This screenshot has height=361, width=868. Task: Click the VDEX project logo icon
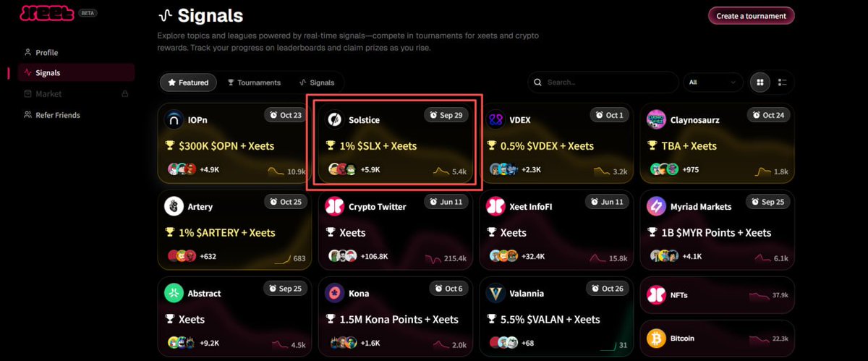pyautogui.click(x=495, y=119)
